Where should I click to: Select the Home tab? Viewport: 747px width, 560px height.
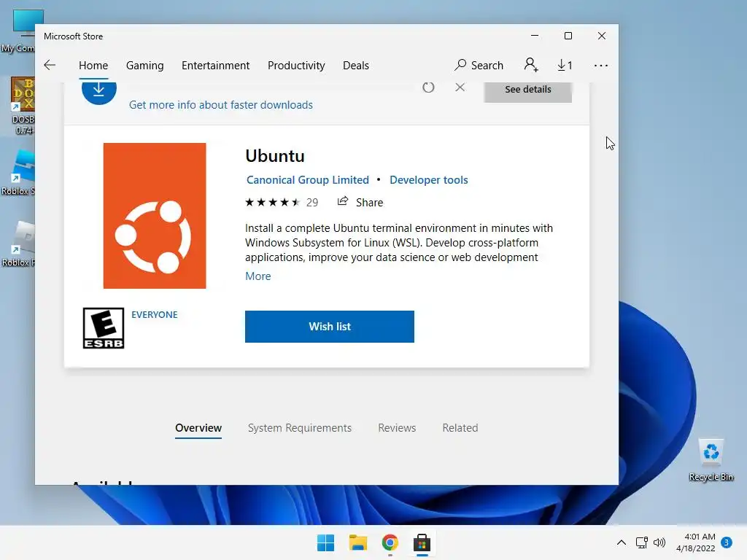pos(93,65)
